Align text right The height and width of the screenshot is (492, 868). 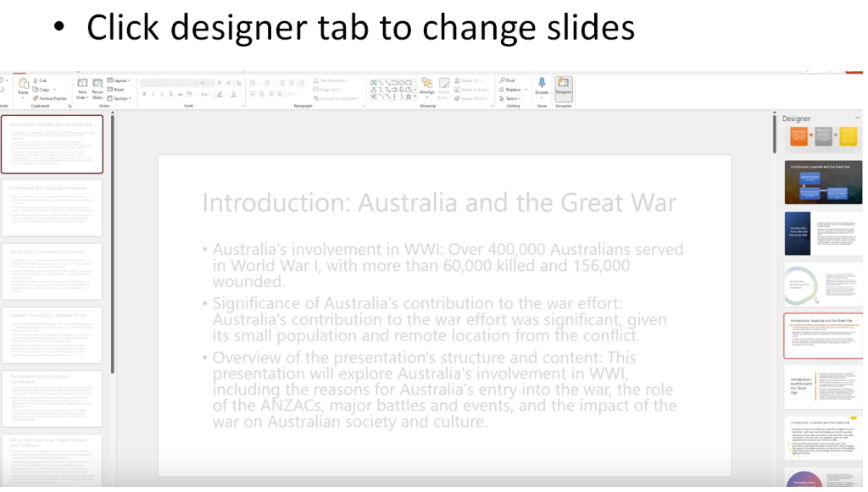(x=270, y=93)
